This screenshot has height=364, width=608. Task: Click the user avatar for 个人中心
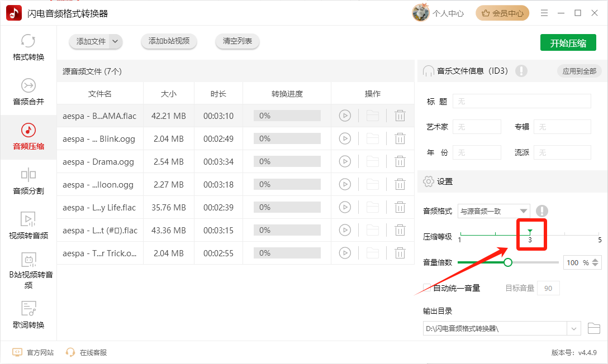tap(421, 13)
